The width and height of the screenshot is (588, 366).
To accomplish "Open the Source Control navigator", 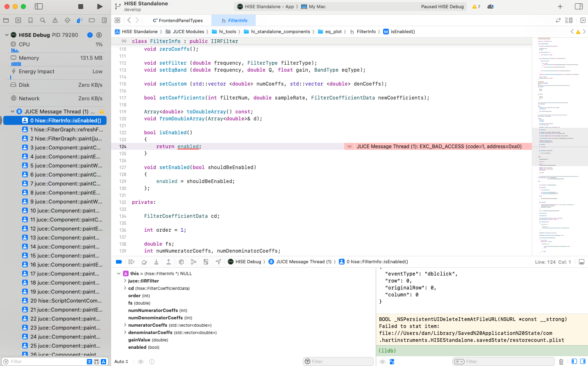I will (18, 20).
